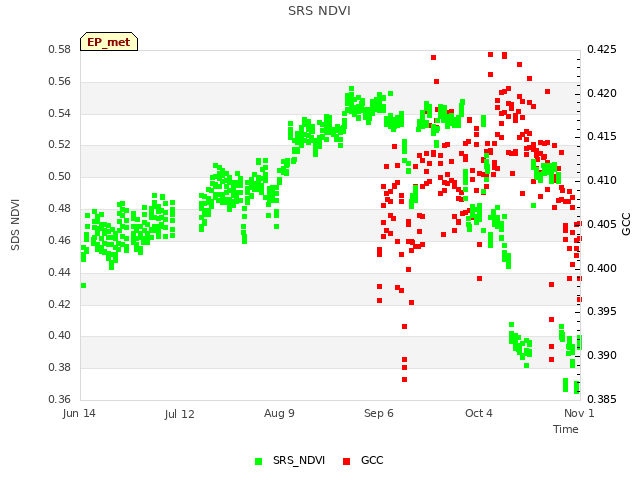Click the red GCC legend swatch

click(347, 461)
